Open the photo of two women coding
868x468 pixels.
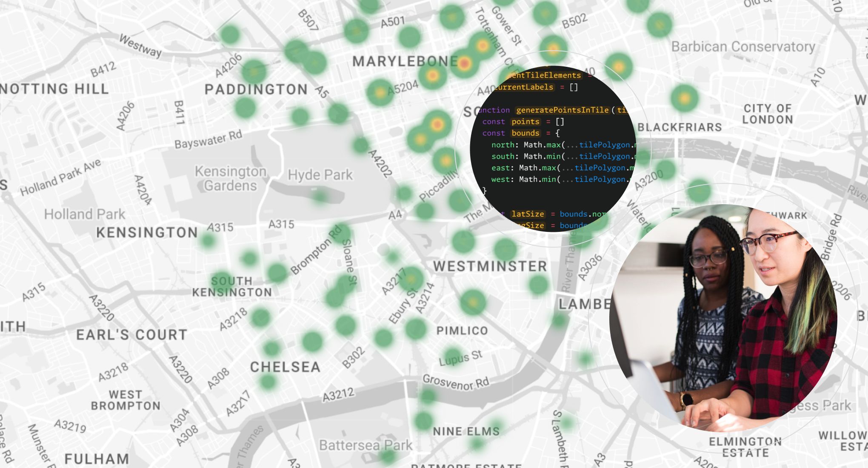click(723, 318)
